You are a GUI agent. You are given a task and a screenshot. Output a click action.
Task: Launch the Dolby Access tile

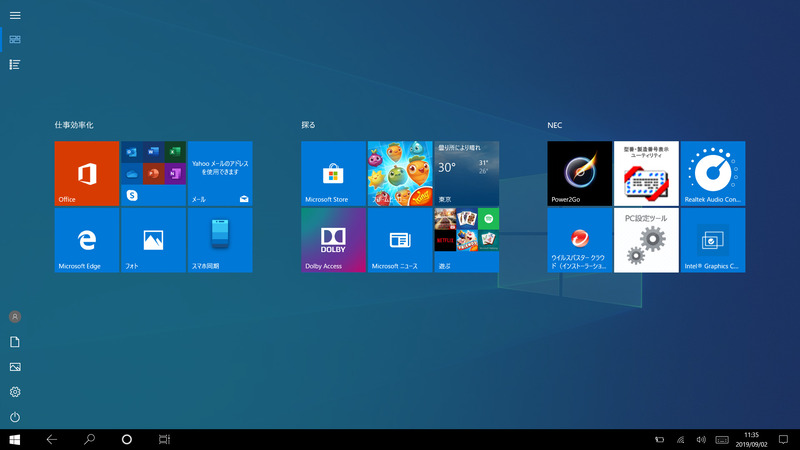tap(333, 240)
